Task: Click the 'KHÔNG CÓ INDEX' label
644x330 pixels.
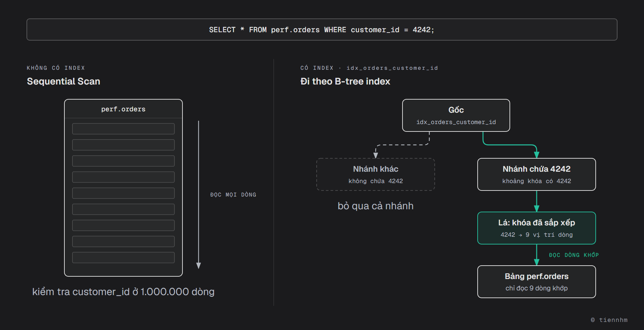Action: pos(56,68)
